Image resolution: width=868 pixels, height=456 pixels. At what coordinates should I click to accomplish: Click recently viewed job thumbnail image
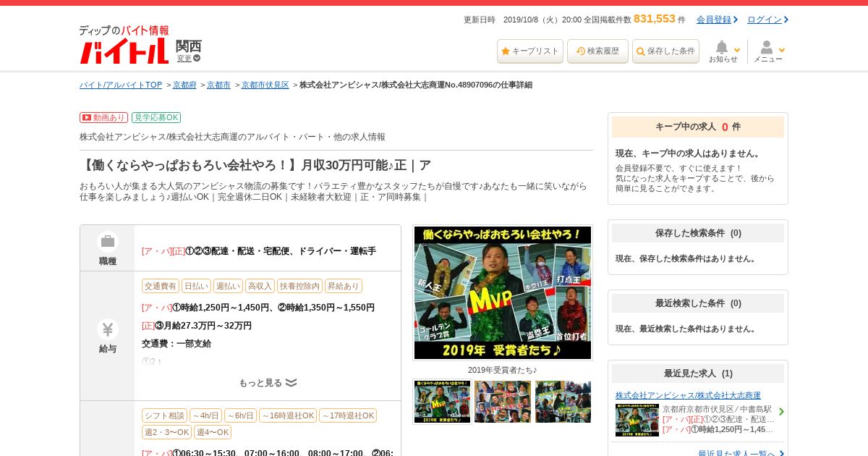pyautogui.click(x=637, y=420)
